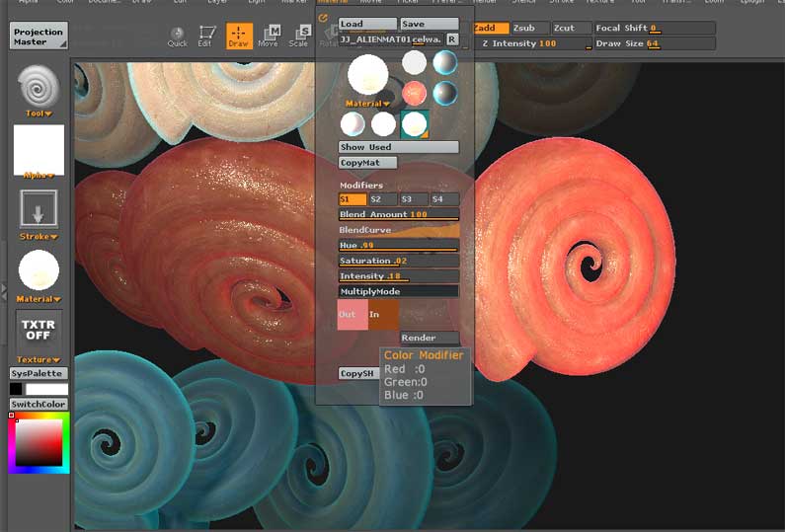
Task: Toggle MultiplyMode in Modifiers
Action: pyautogui.click(x=399, y=291)
